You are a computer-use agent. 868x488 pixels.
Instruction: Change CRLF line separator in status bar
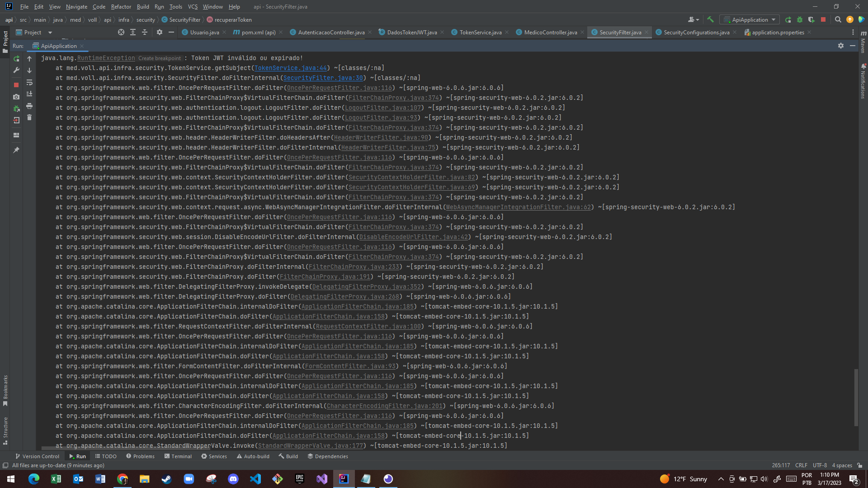pyautogui.click(x=801, y=465)
